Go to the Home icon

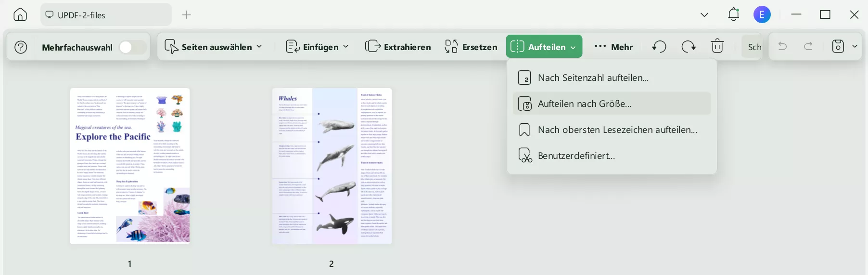(x=20, y=14)
